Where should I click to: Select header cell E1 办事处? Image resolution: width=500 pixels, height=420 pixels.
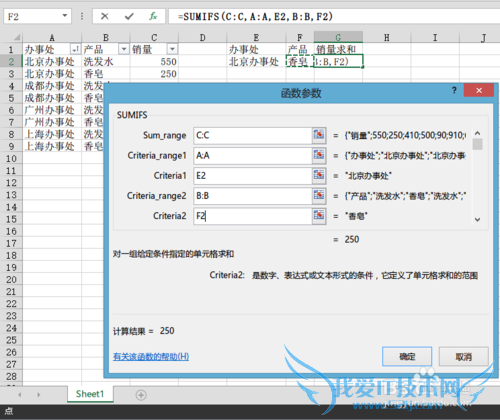(x=256, y=49)
